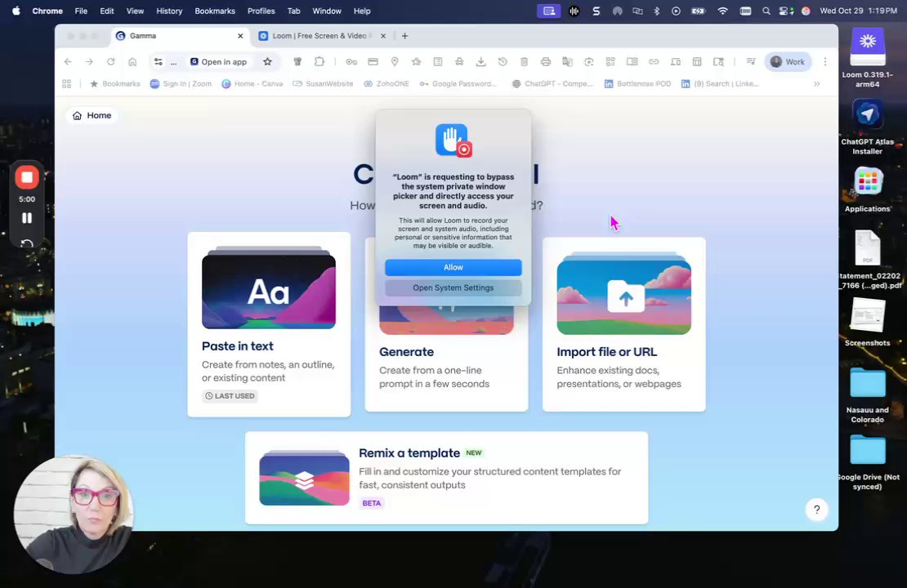Show more bookmarks with double chevron
Image resolution: width=907 pixels, height=588 pixels.
pos(817,84)
